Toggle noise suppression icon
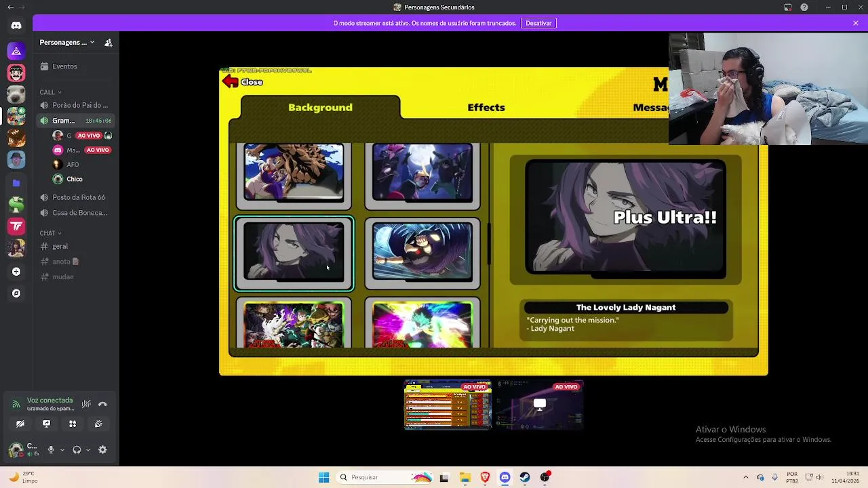The height and width of the screenshot is (488, 868). click(x=86, y=404)
